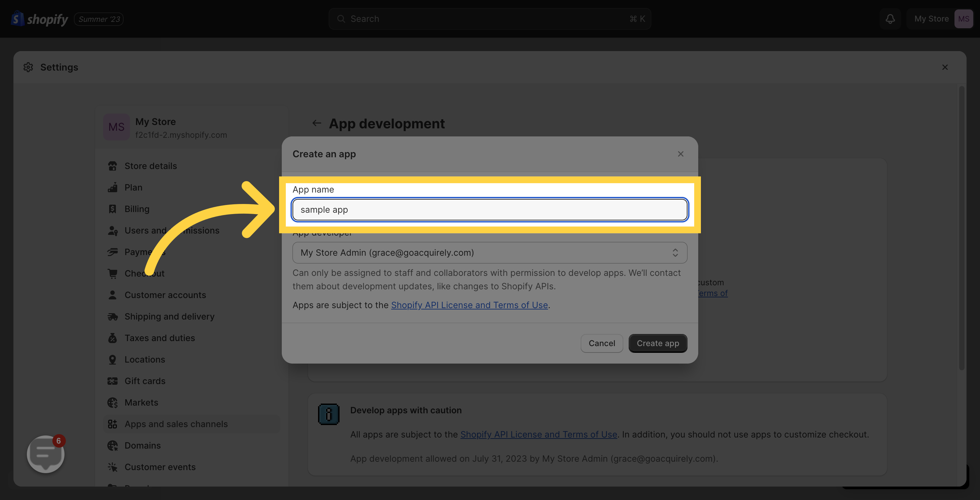
Task: Click Create app button
Action: pos(658,343)
